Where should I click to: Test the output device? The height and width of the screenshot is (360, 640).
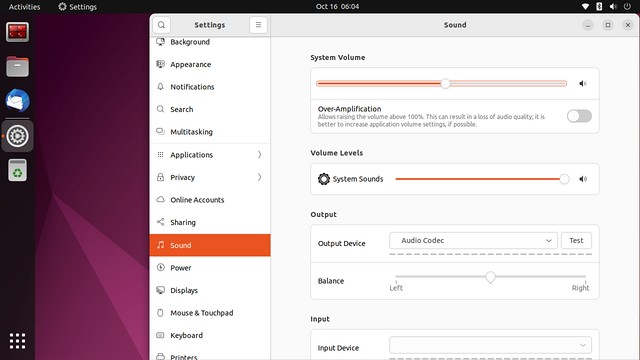pyautogui.click(x=576, y=240)
